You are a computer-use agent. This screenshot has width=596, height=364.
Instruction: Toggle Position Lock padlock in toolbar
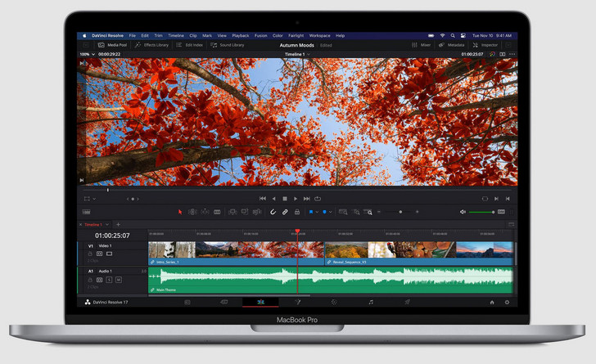tap(297, 212)
